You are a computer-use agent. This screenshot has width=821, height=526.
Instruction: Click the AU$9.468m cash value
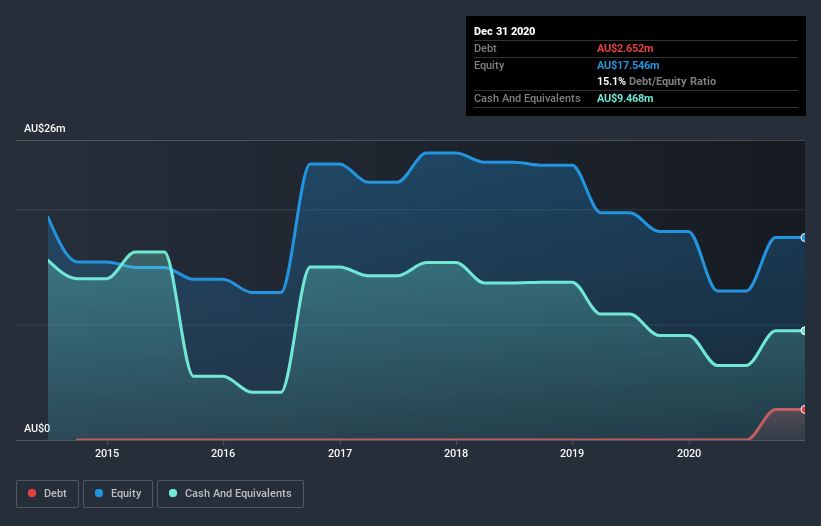pos(625,98)
